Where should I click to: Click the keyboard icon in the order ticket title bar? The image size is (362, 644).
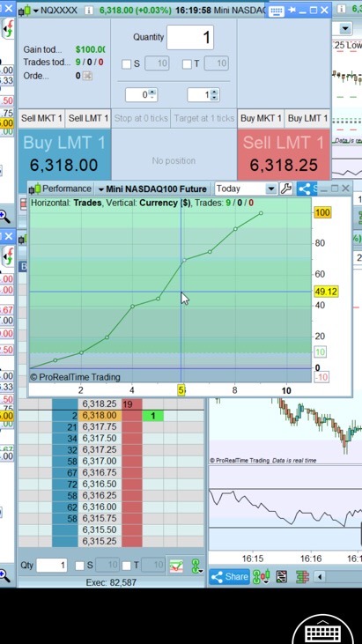[277, 11]
